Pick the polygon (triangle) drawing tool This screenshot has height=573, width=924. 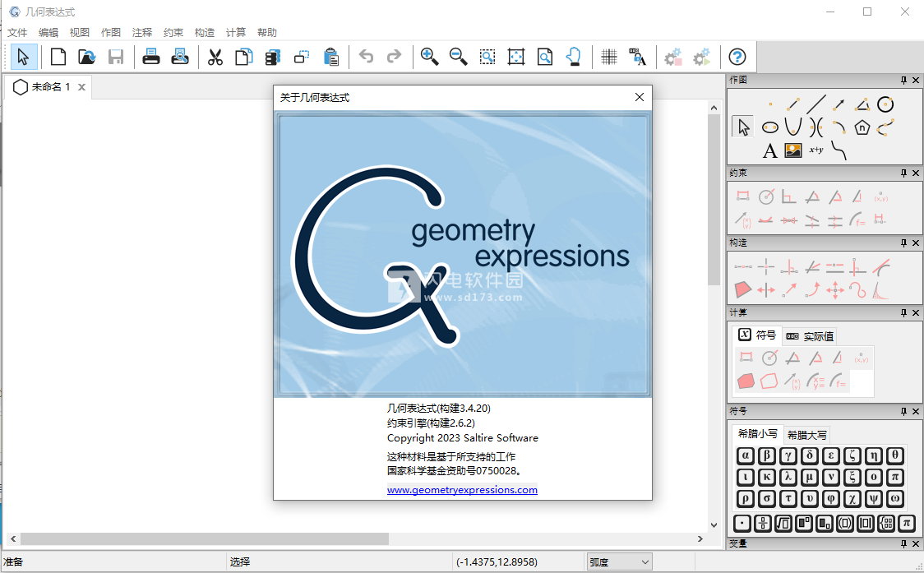862,104
